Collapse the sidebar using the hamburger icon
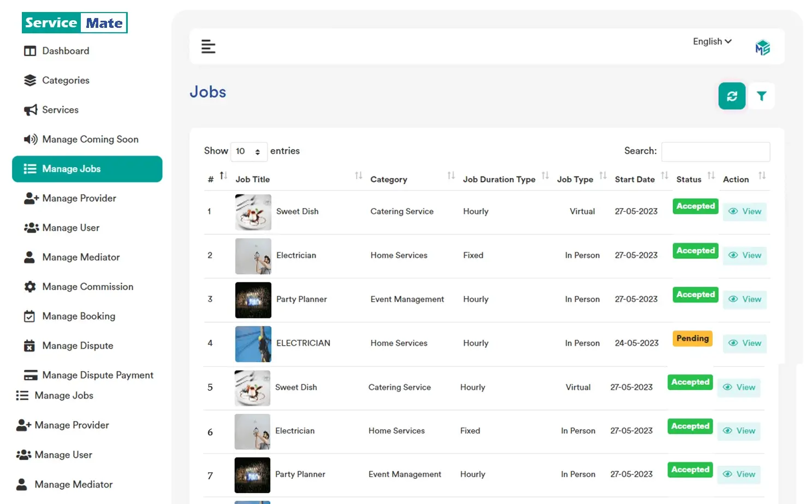 point(208,46)
